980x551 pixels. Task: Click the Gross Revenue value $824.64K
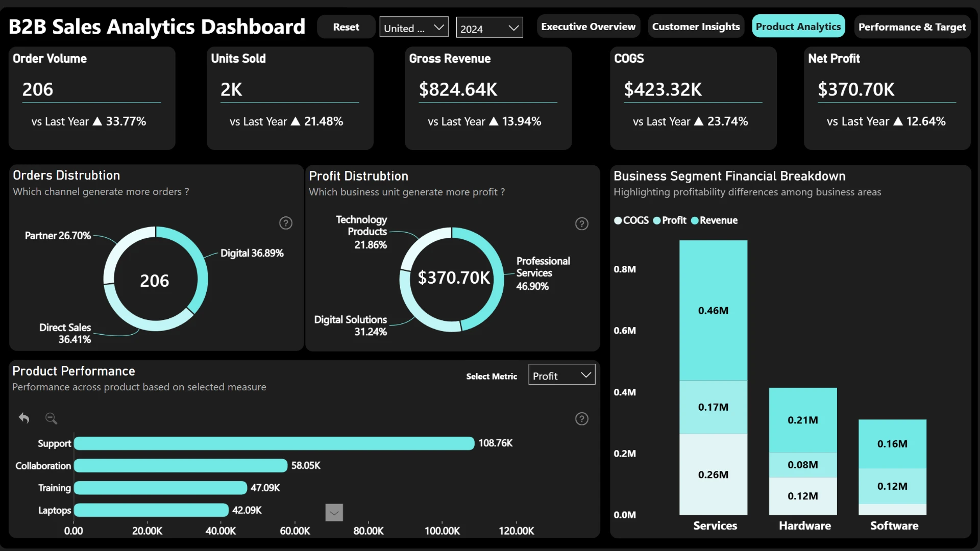pyautogui.click(x=458, y=89)
